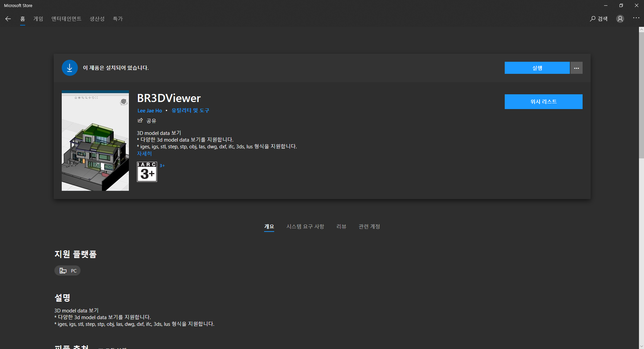Switch to the 게임 tab
The image size is (644, 349).
[38, 19]
